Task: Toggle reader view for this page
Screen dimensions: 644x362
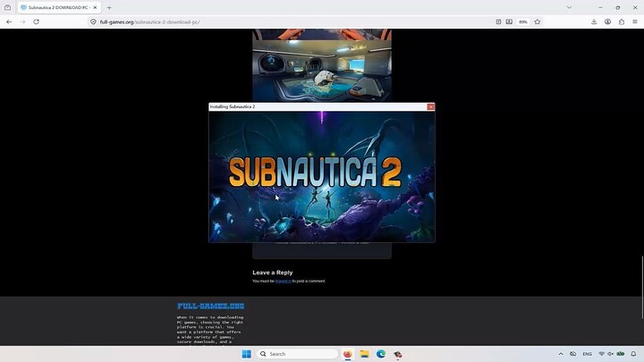Action: click(498, 21)
